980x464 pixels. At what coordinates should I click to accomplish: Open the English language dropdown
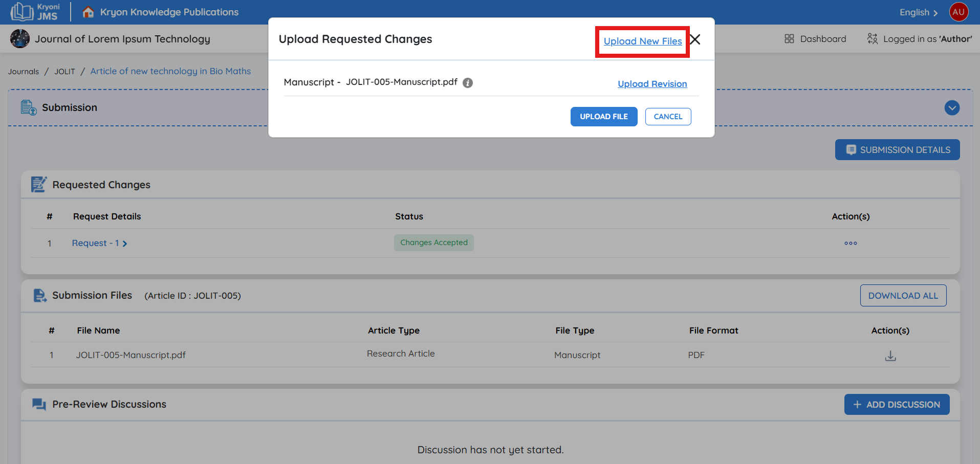(x=918, y=12)
